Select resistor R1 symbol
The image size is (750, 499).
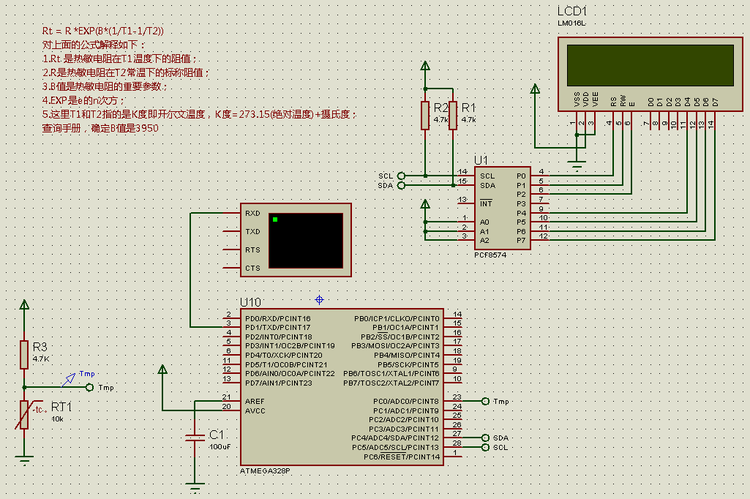452,114
